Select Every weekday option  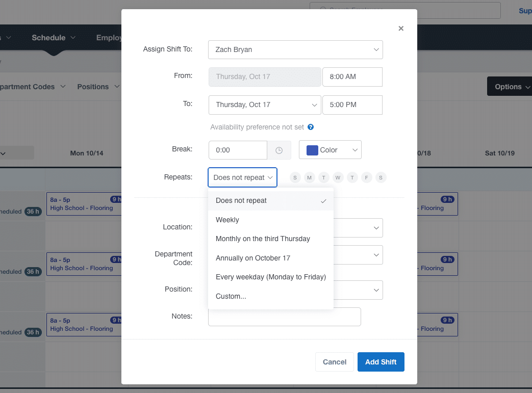tap(271, 277)
